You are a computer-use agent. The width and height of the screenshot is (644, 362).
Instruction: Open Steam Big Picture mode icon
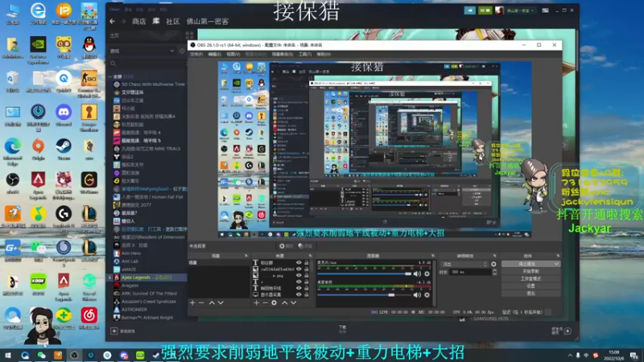click(x=545, y=10)
